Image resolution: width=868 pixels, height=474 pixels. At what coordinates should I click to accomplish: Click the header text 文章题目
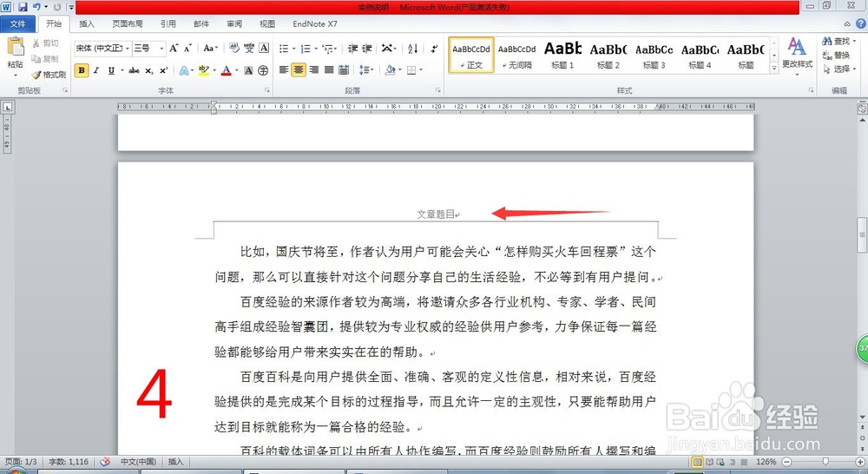tap(435, 214)
